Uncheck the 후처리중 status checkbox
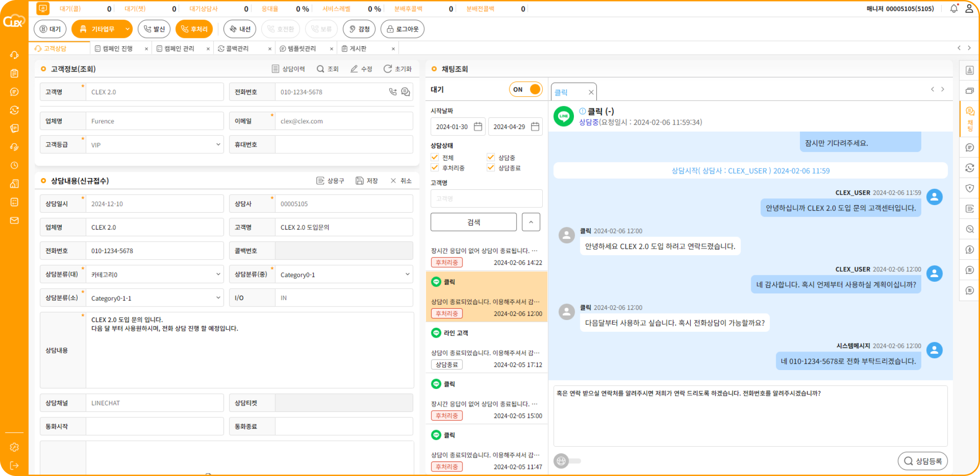 (x=435, y=168)
